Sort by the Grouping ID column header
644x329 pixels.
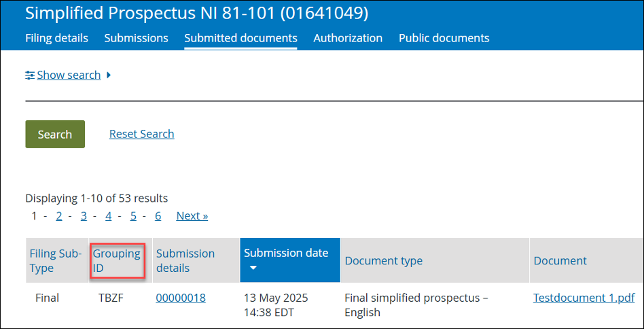click(117, 261)
